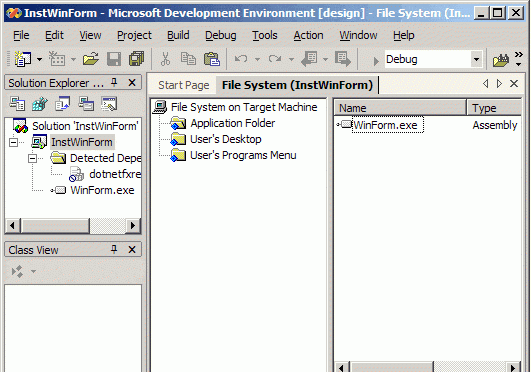Screen dimensions: 531x372
Task: Click the Navigate Forward icon
Action: (343, 59)
